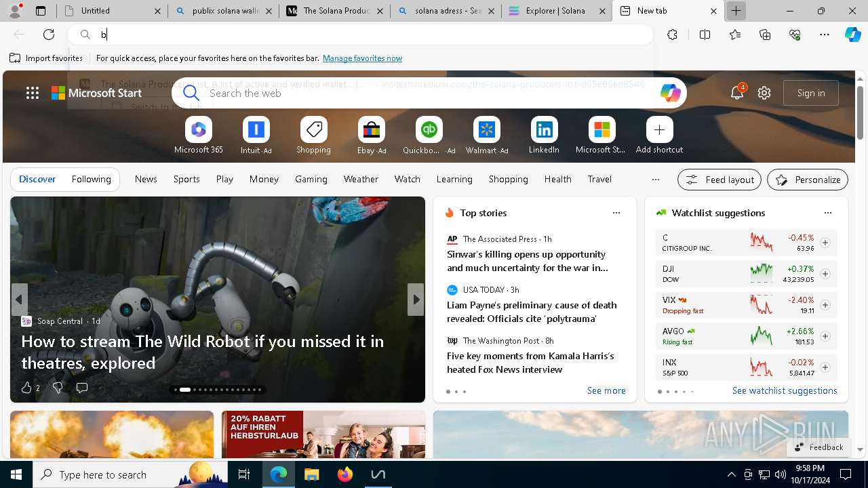The width and height of the screenshot is (868, 488).
Task: Switch to Explorer Solana tab
Action: 557,11
